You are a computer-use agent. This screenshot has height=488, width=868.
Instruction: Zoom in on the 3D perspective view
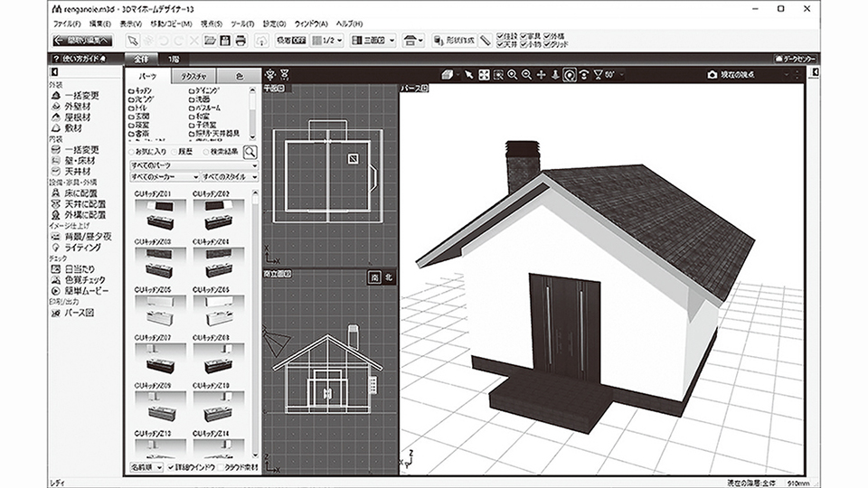coord(513,75)
